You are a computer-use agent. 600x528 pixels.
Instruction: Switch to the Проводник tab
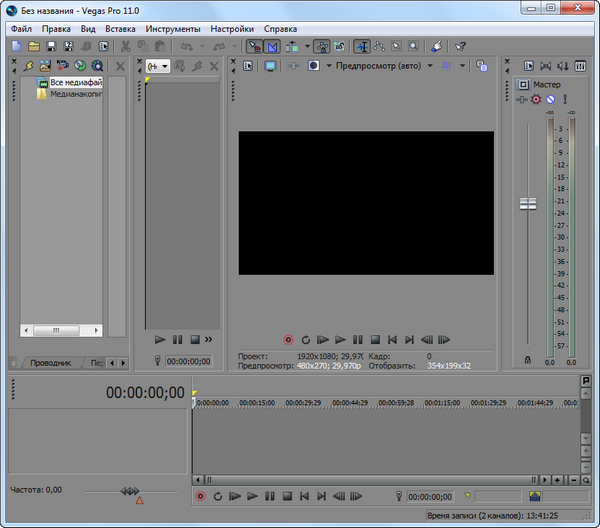click(x=50, y=362)
